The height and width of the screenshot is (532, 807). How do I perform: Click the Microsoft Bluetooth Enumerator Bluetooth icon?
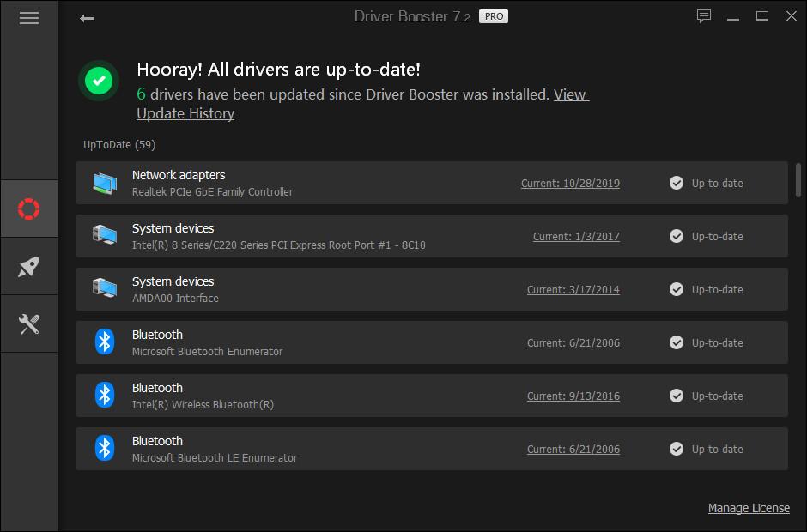pyautogui.click(x=105, y=342)
